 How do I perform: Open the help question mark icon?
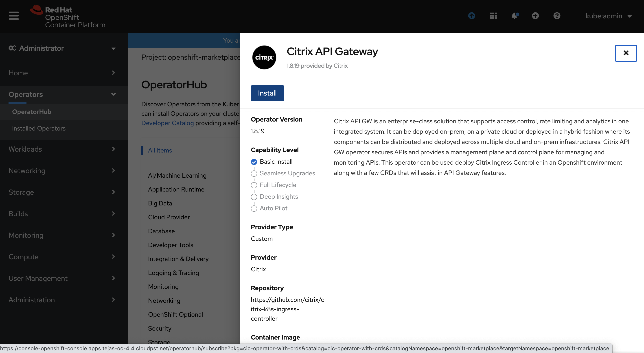click(x=557, y=16)
